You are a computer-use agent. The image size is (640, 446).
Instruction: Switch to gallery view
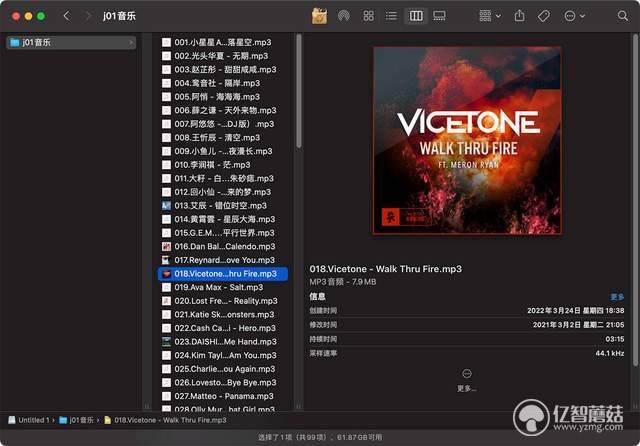click(440, 16)
